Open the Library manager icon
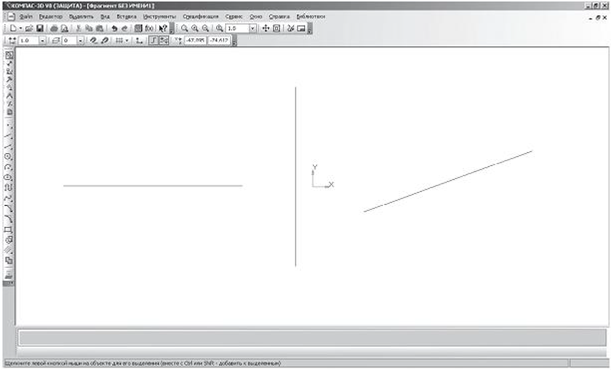 (138, 28)
